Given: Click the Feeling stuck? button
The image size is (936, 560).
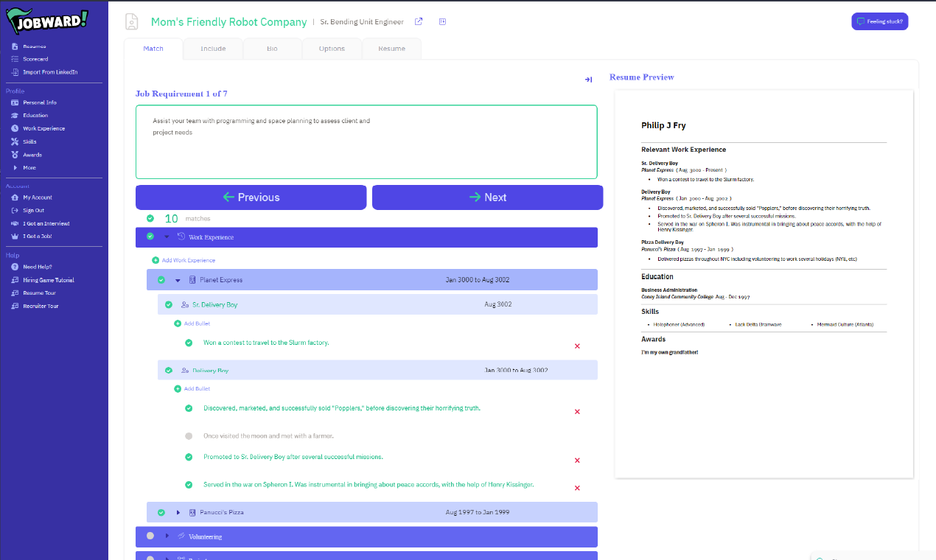Looking at the screenshot, I should click(x=880, y=21).
